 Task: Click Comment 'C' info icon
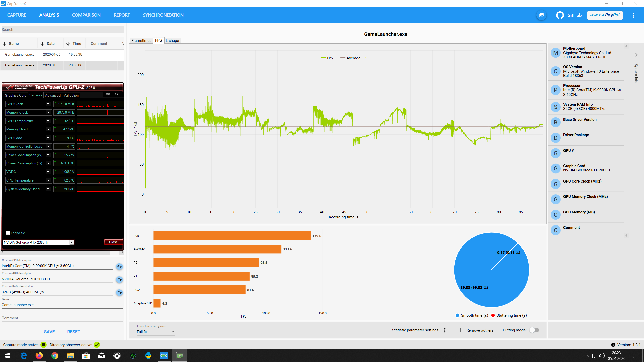[556, 230]
